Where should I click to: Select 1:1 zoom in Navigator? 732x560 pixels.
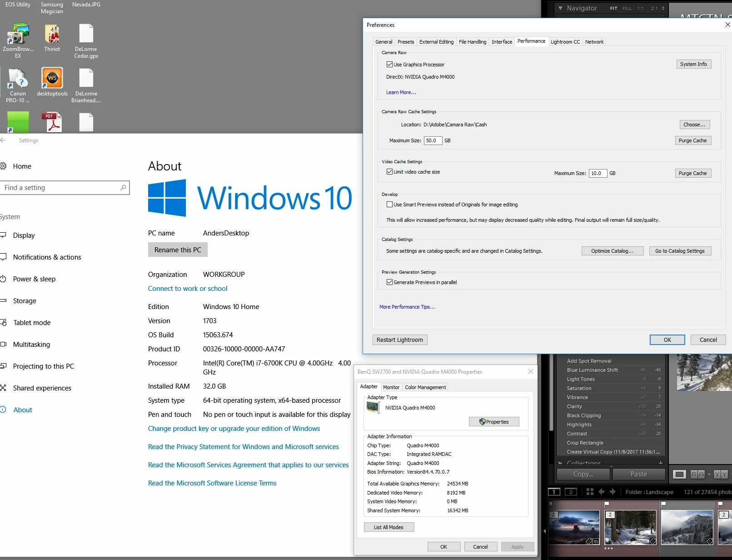pos(640,8)
